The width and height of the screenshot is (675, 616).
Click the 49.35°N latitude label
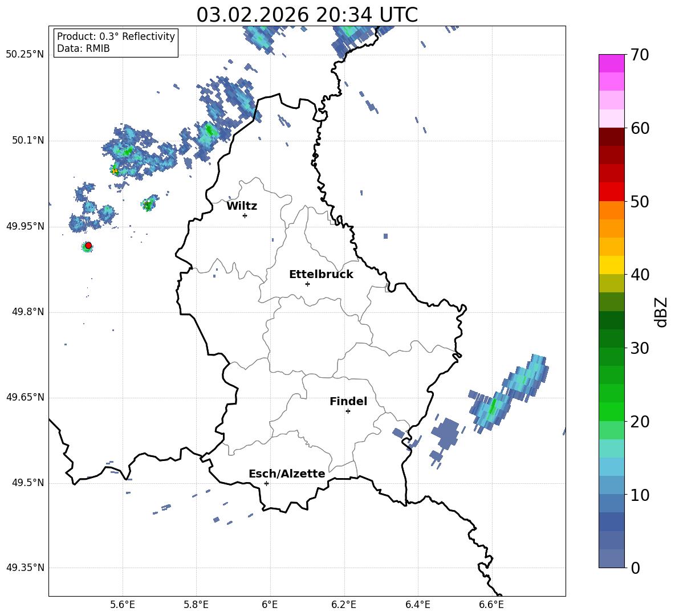(25, 568)
